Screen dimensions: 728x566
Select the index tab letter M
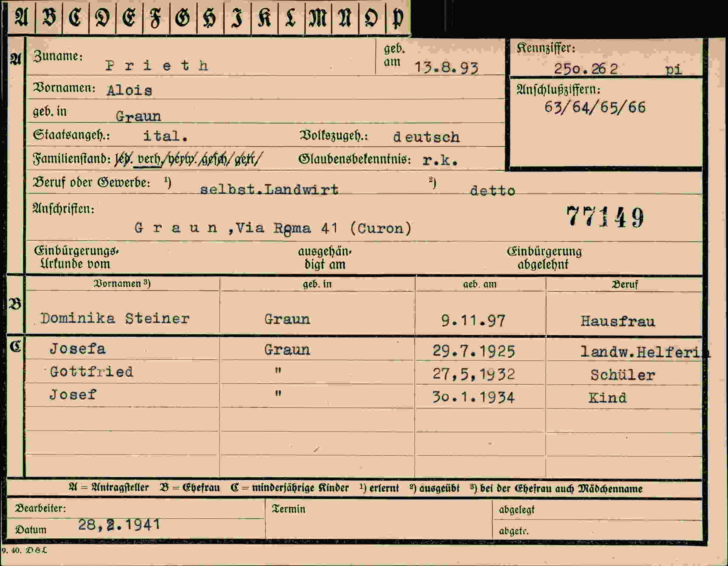pos(318,17)
